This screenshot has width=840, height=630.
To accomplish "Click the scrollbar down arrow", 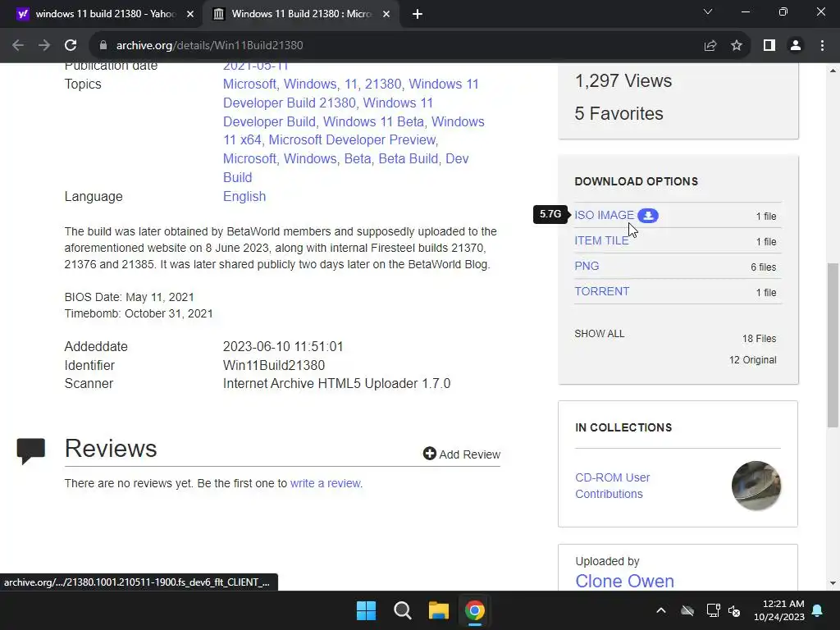I will (x=833, y=583).
